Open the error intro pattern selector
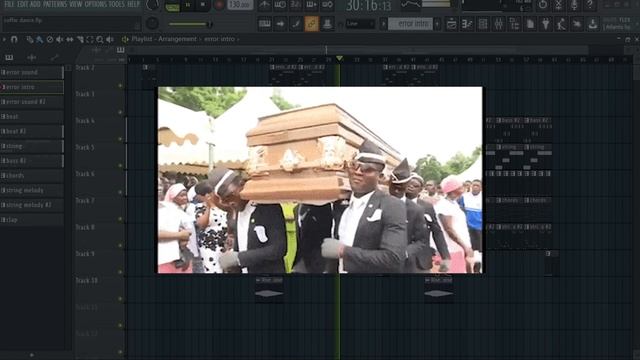 point(410,24)
